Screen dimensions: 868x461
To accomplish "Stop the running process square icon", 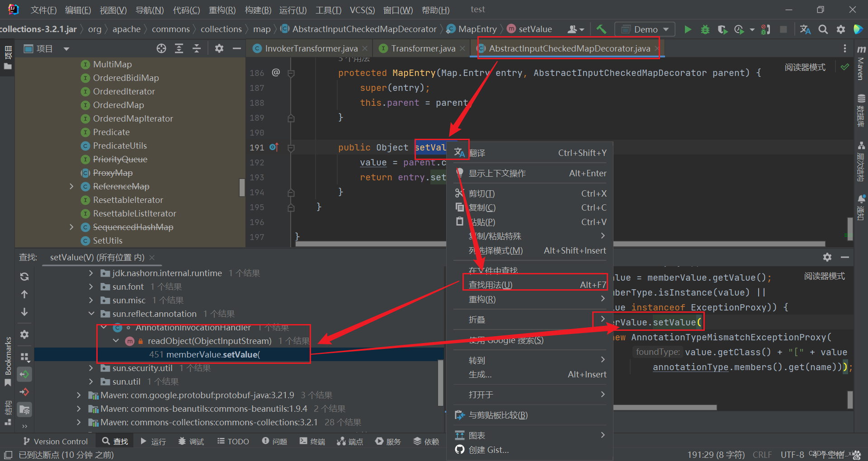I will 783,29.
